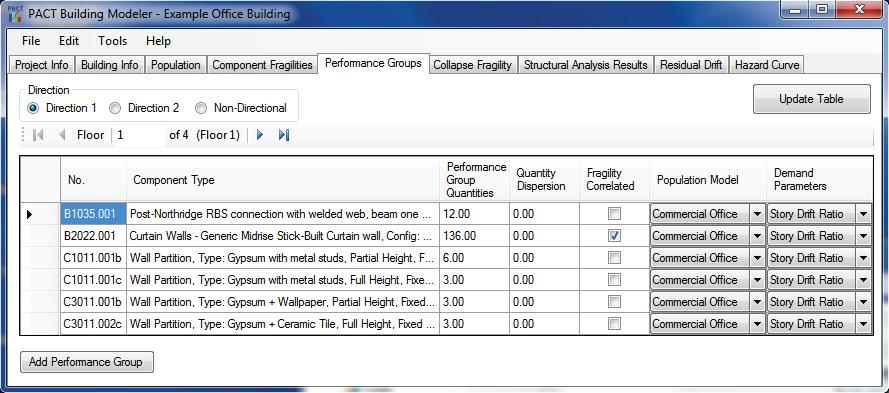Viewport: 889px width, 393px height.
Task: Select the C3011.001b number cell
Action: 93,302
